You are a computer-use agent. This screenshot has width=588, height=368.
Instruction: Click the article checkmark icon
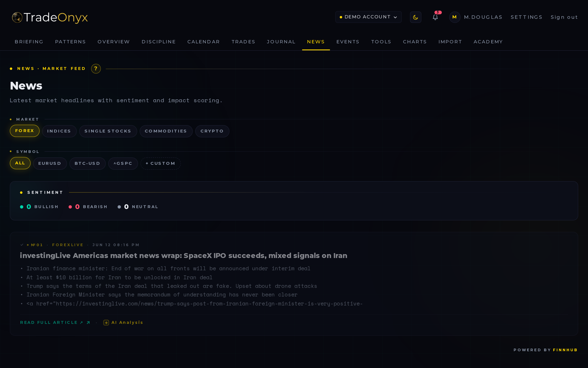click(22, 245)
